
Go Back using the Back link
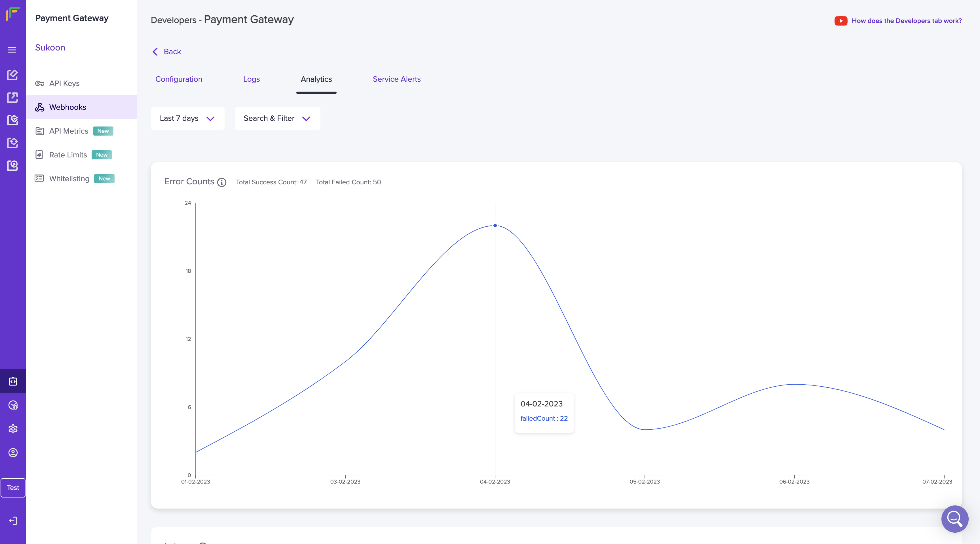167,52
